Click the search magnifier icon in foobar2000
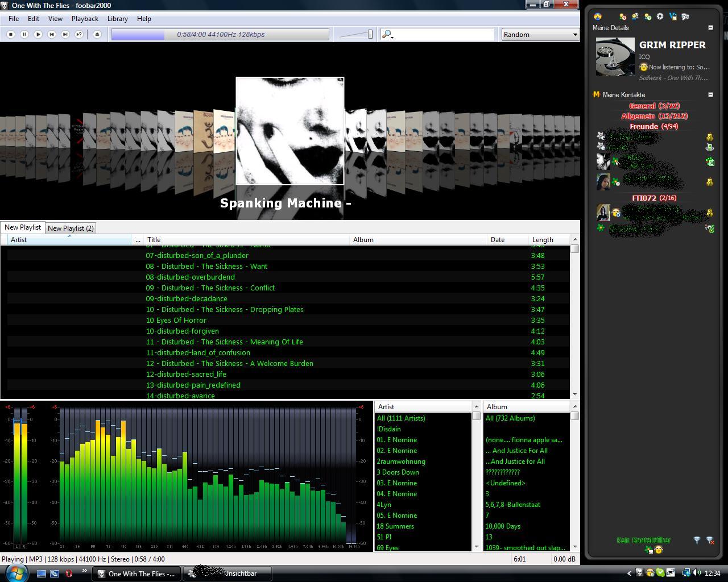Viewport: 728px width, 582px height. pos(387,35)
